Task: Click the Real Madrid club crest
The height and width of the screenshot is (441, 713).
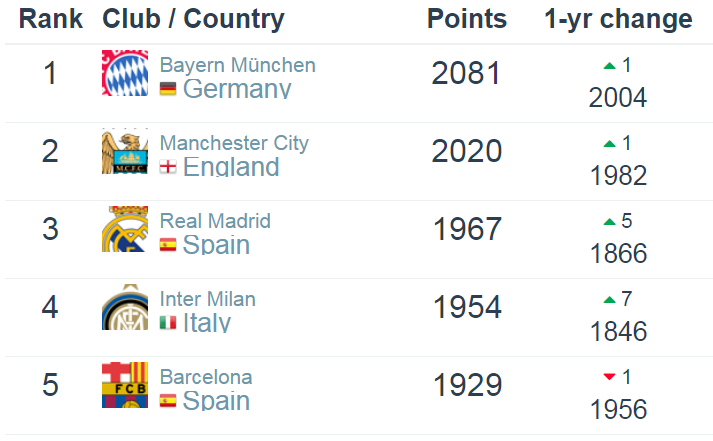Action: point(125,229)
